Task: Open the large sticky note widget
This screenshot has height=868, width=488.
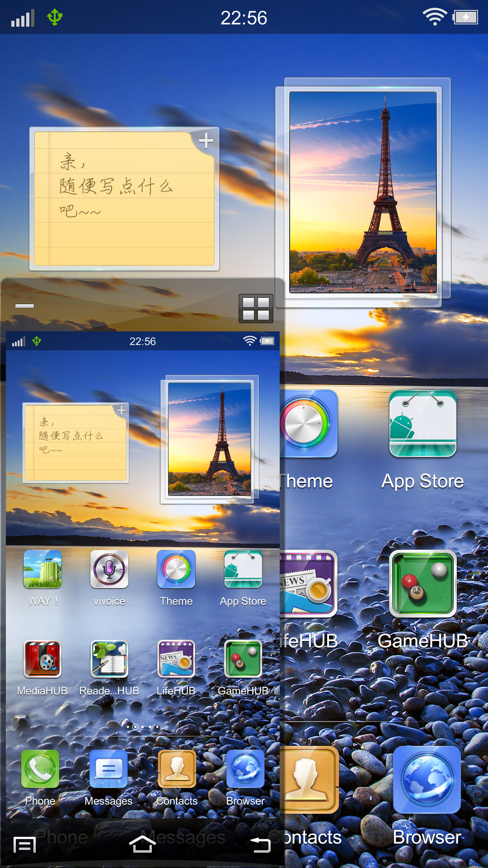Action: [x=124, y=199]
